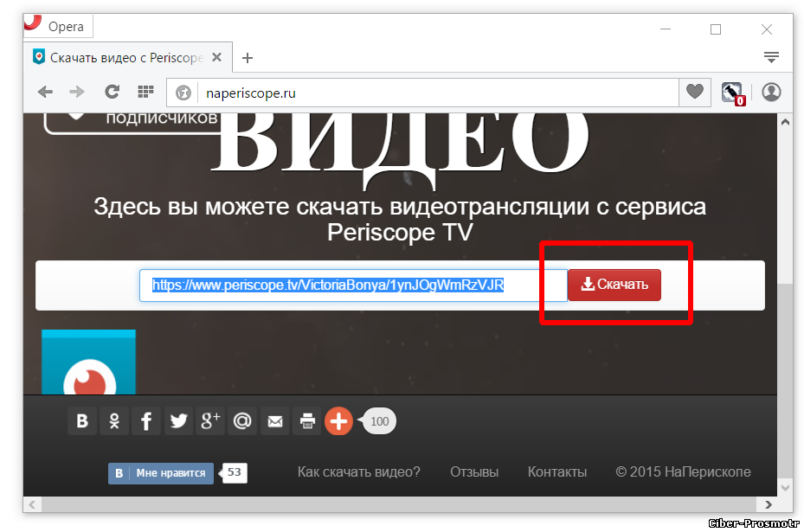The width and height of the screenshot is (804, 532).
Task: Select the 'Скачать видео с Periscope' tab
Action: tap(128, 57)
